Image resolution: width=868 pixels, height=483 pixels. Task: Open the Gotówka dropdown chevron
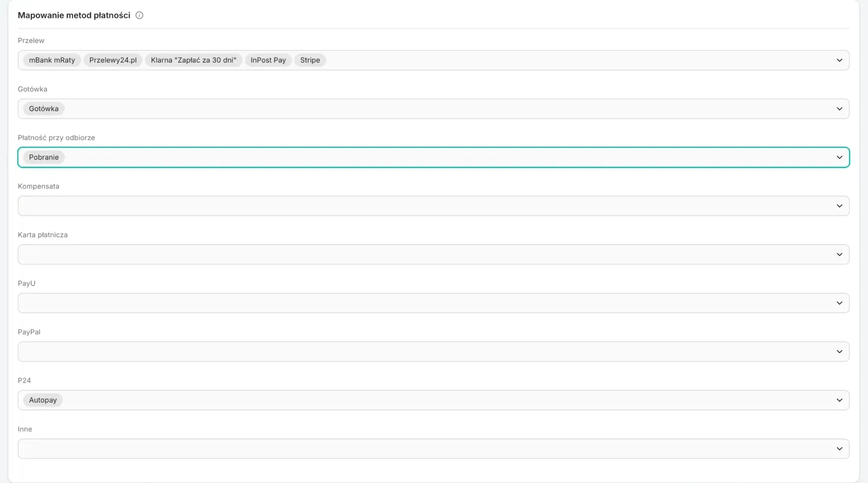point(839,109)
